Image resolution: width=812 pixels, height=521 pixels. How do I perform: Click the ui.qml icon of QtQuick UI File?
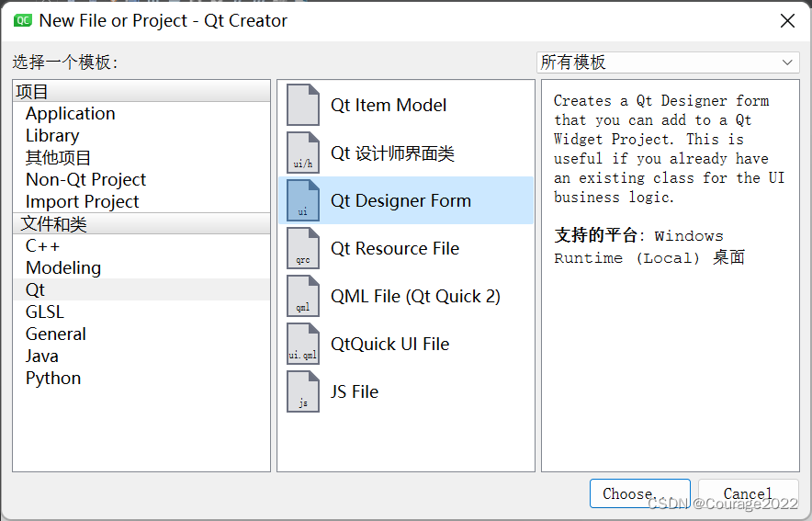[x=303, y=344]
